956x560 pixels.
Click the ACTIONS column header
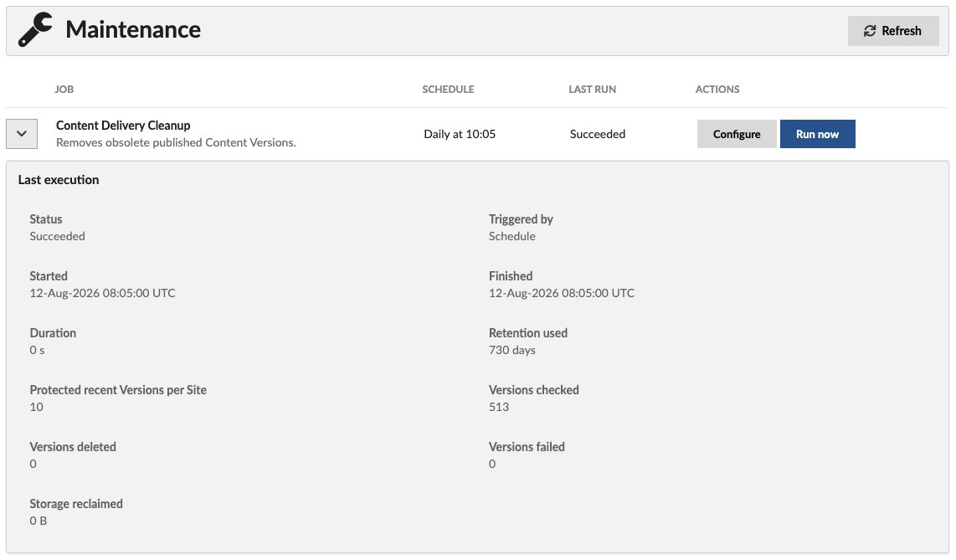(x=717, y=89)
